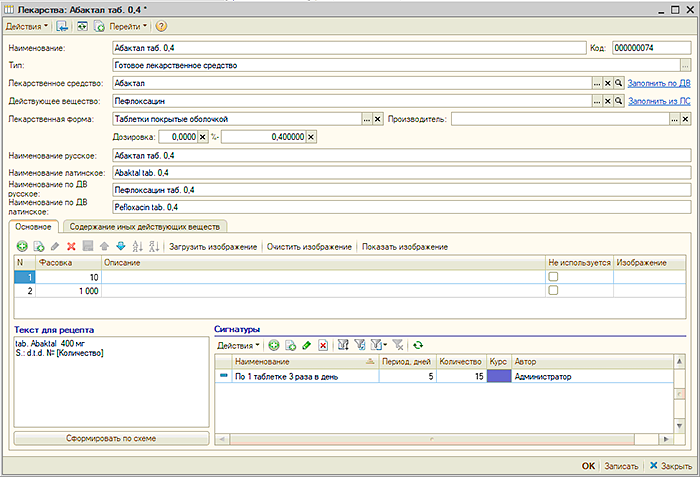Add a new signature in Сигнатуры toolbar
The width and height of the screenshot is (700, 477).
(x=274, y=345)
